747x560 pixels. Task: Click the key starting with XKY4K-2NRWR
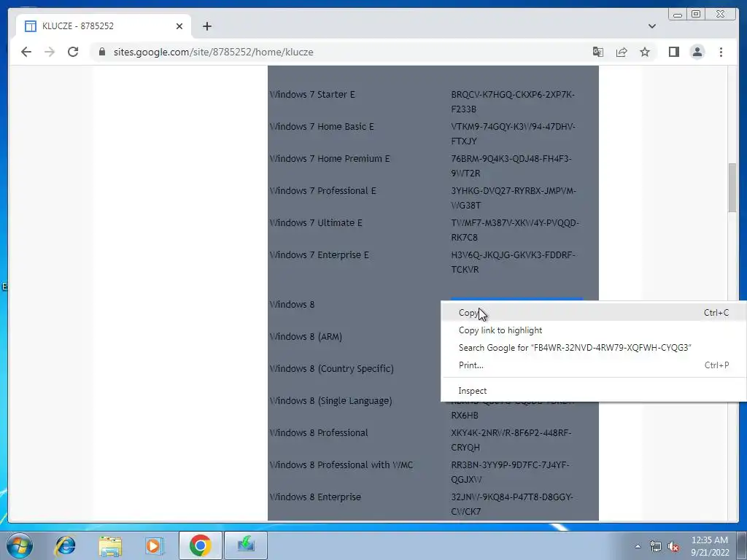click(511, 440)
